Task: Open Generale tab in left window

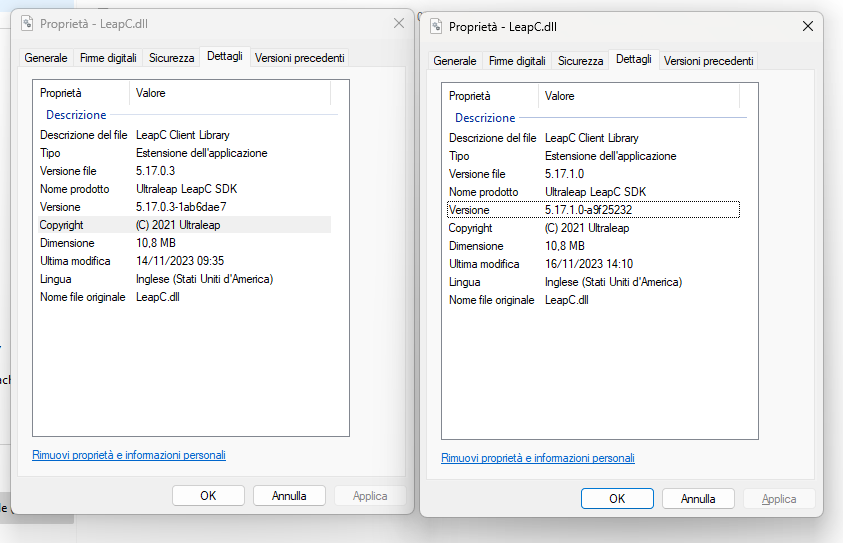Action: pyautogui.click(x=46, y=58)
